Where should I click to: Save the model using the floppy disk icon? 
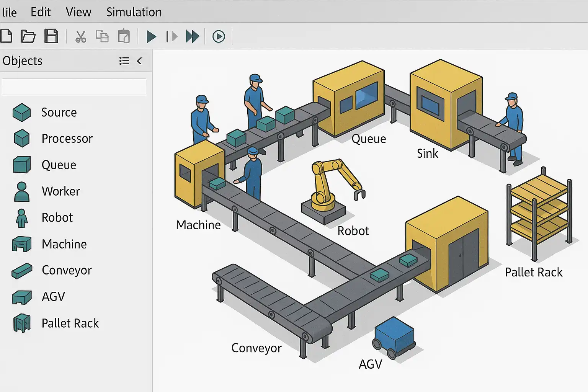click(x=51, y=36)
